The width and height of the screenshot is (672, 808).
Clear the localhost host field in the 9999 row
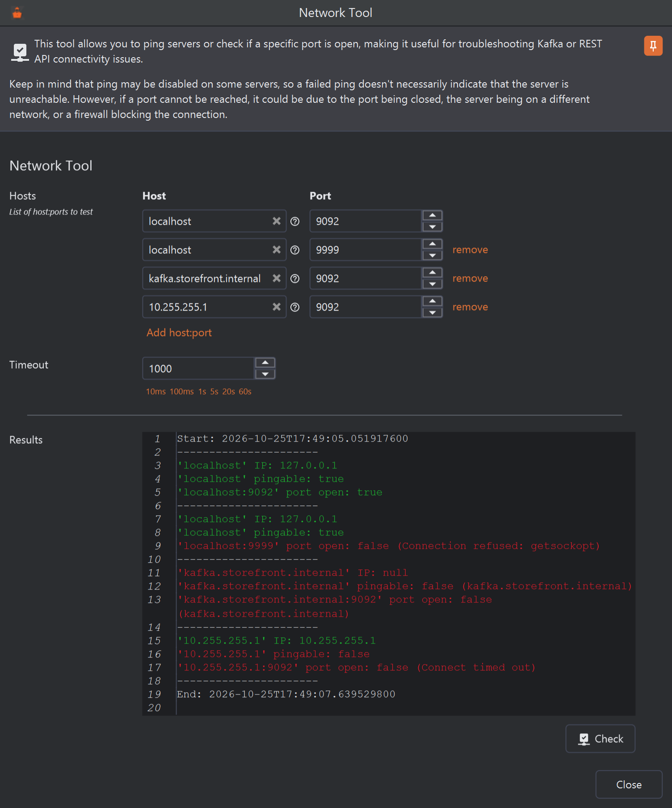[x=277, y=250]
